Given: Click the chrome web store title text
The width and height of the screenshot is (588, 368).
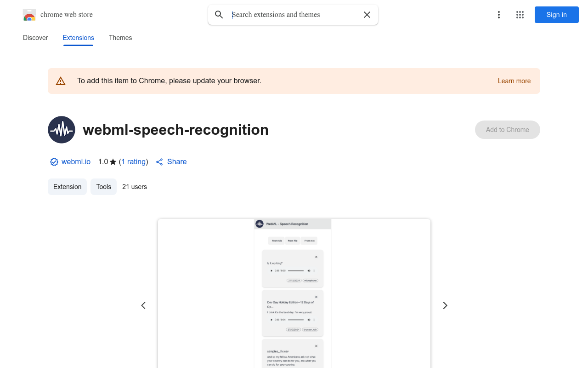Looking at the screenshot, I should tap(67, 15).
